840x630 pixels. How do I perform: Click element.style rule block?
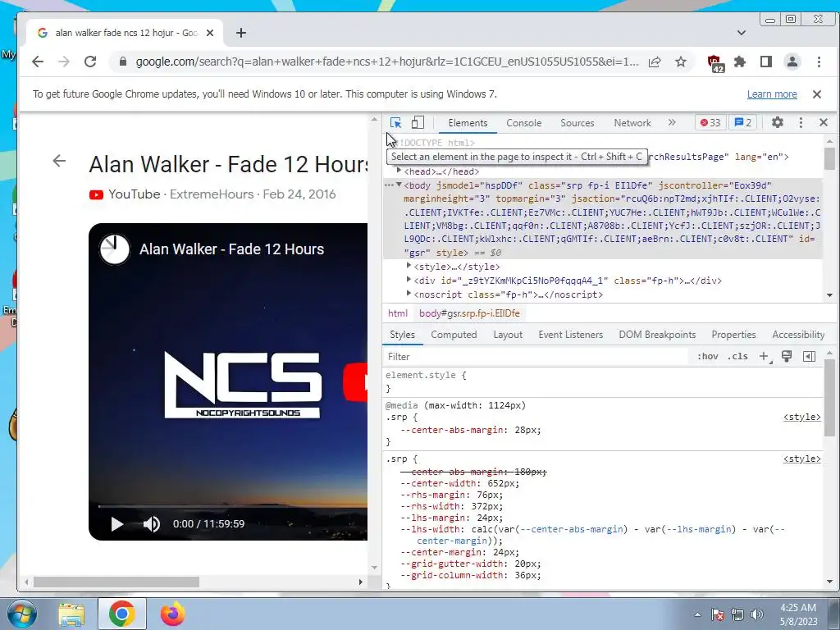coord(603,381)
